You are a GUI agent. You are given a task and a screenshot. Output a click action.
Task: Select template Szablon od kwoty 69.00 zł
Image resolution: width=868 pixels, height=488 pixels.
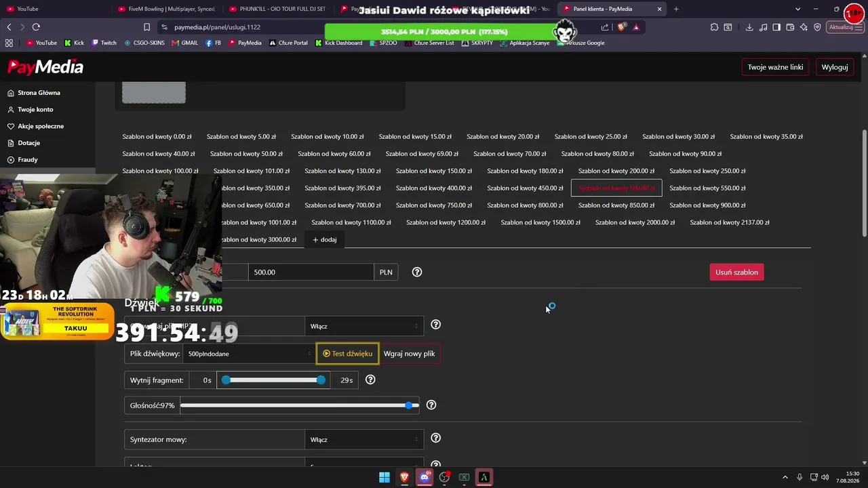tap(422, 154)
